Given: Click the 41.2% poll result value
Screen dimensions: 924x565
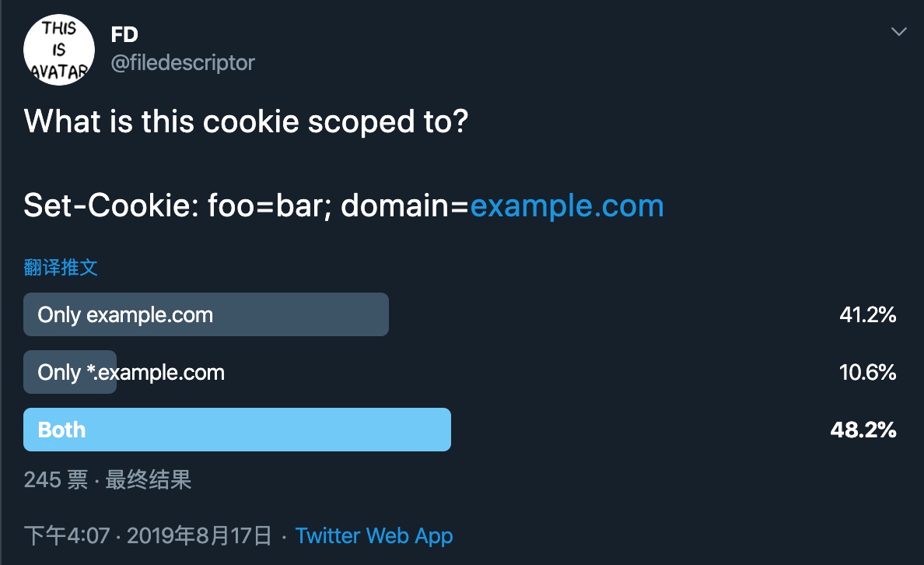Looking at the screenshot, I should (867, 314).
